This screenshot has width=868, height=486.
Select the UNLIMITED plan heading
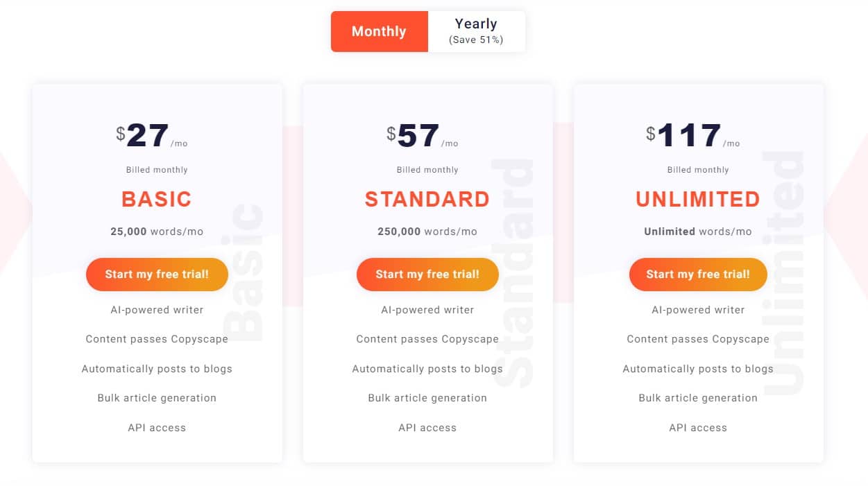tap(698, 200)
